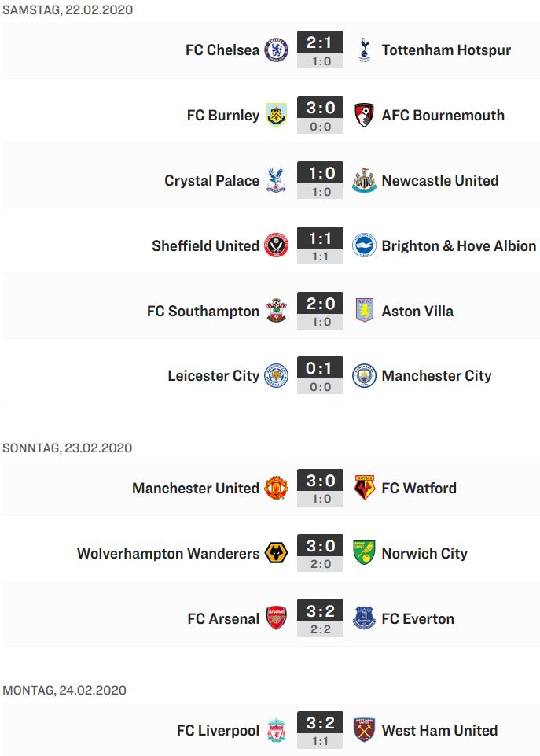Image resolution: width=540 pixels, height=756 pixels.
Task: Open the Brighton & Hove Albion link
Action: [x=458, y=245]
